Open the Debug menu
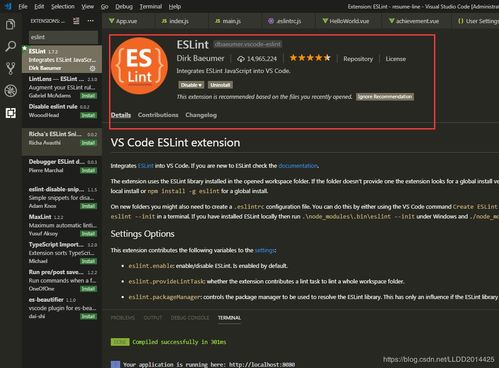The height and width of the screenshot is (368, 499). point(124,6)
